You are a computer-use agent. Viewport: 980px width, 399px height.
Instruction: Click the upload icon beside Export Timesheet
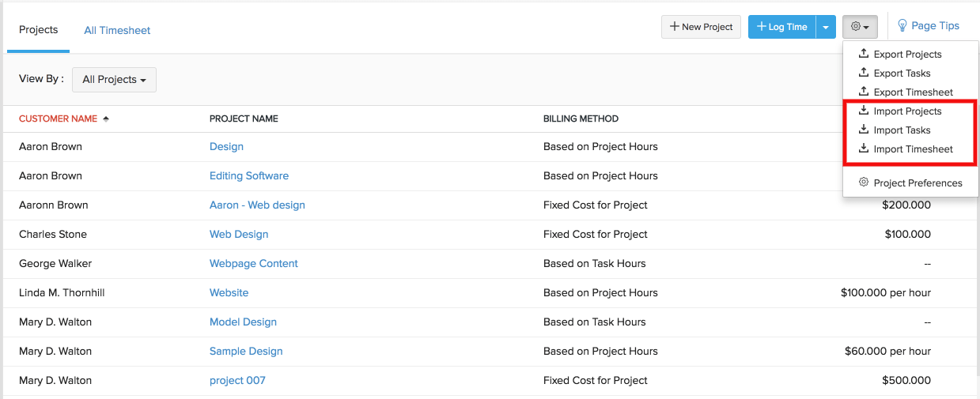click(x=864, y=92)
